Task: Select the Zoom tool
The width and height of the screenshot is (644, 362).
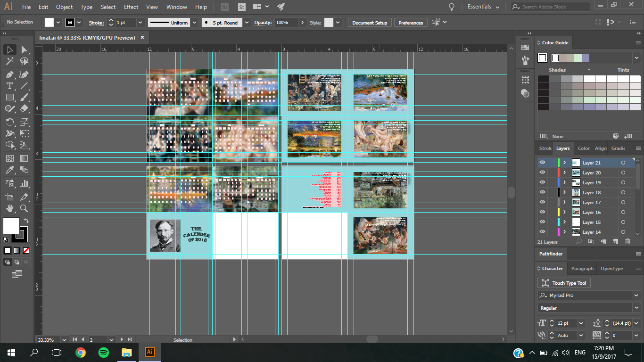Action: (24, 208)
